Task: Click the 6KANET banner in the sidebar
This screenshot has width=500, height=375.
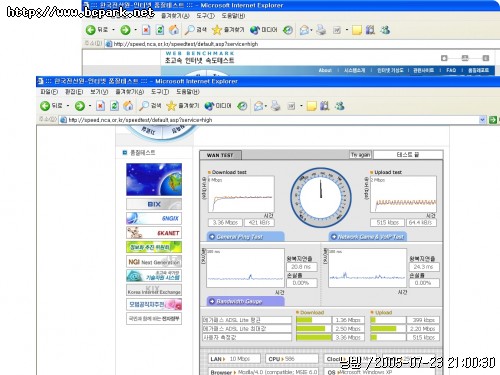Action: 154,233
